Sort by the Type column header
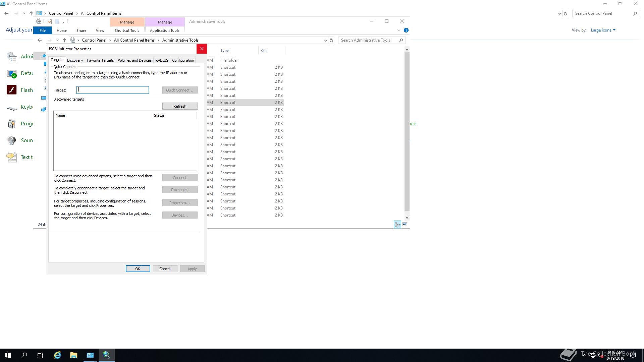Viewport: 644px width, 362px height. click(x=238, y=51)
